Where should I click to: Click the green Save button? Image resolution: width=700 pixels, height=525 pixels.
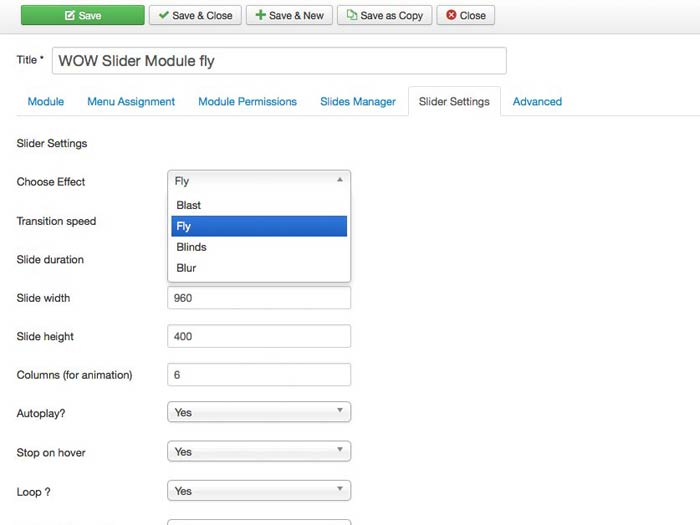[81, 15]
